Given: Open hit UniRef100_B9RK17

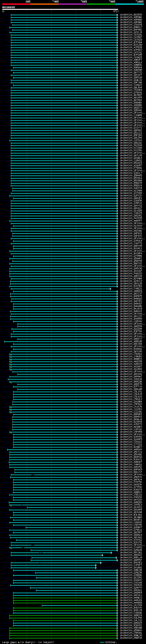Looking at the screenshot, I should tap(131, 27).
